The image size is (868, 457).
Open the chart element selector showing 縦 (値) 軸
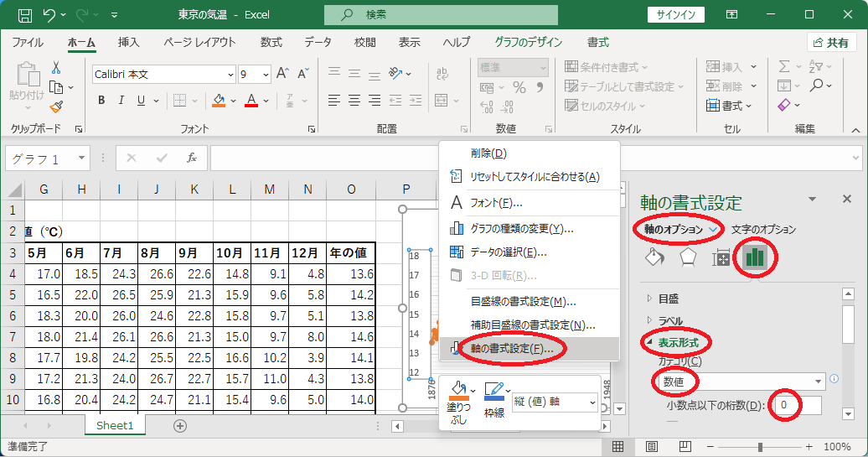[592, 402]
